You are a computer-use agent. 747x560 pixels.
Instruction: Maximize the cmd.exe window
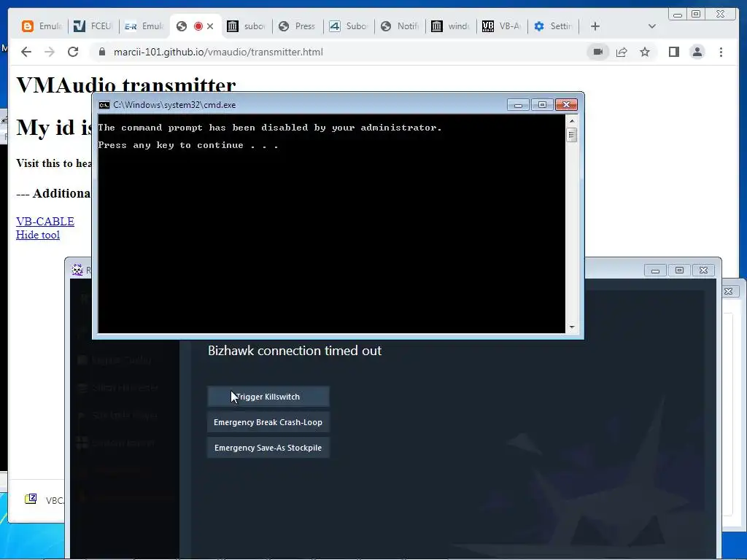(542, 105)
